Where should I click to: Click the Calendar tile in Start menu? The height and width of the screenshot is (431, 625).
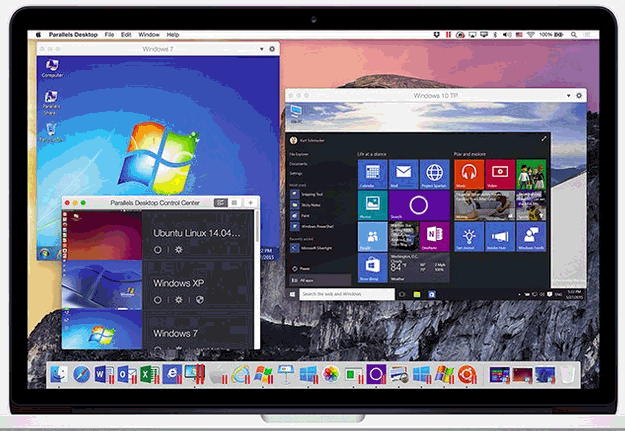[x=372, y=174]
